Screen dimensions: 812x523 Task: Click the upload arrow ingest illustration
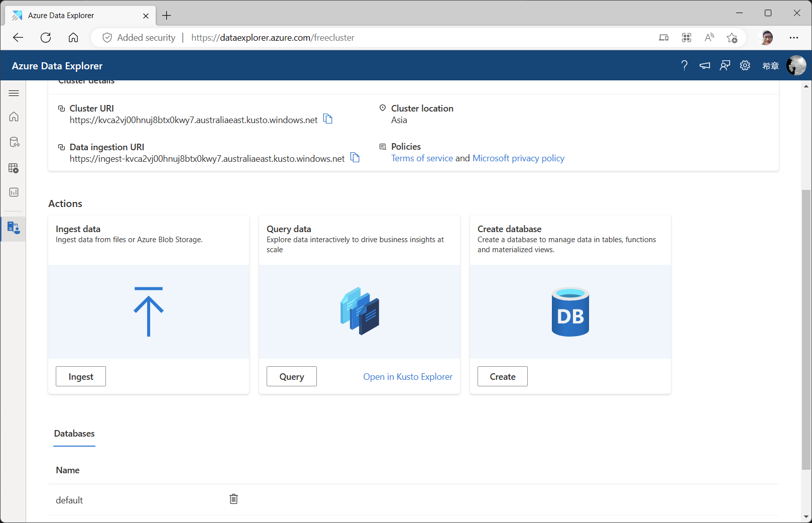tap(149, 311)
